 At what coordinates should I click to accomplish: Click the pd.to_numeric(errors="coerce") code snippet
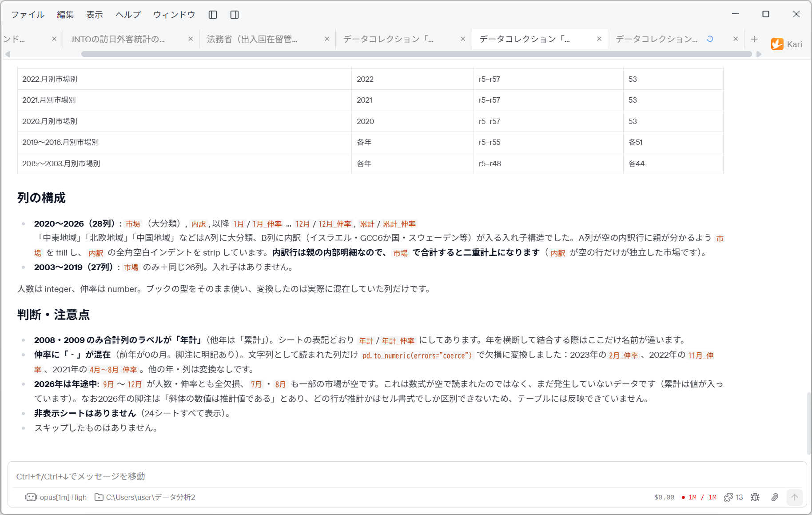[417, 355]
